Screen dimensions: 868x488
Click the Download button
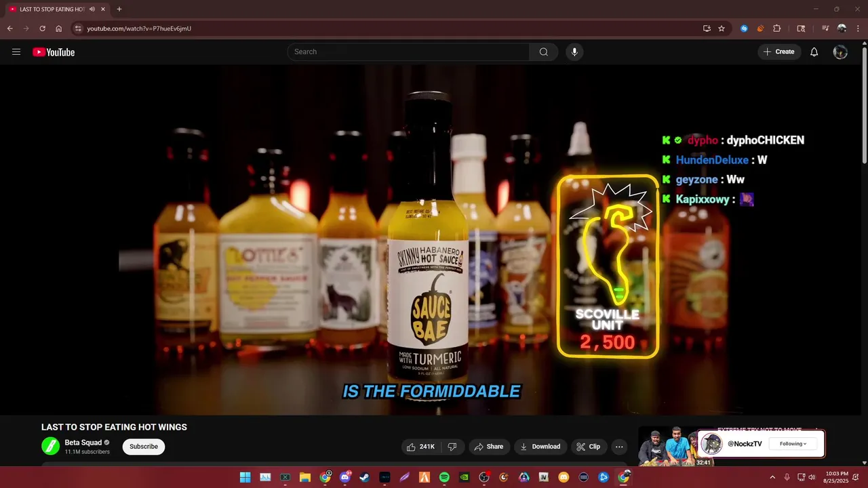[x=540, y=447]
